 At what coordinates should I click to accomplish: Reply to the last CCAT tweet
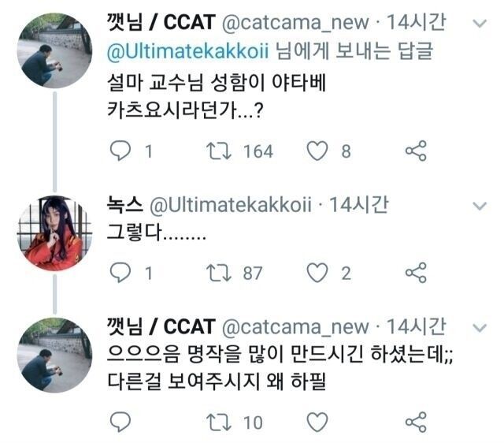[120, 421]
